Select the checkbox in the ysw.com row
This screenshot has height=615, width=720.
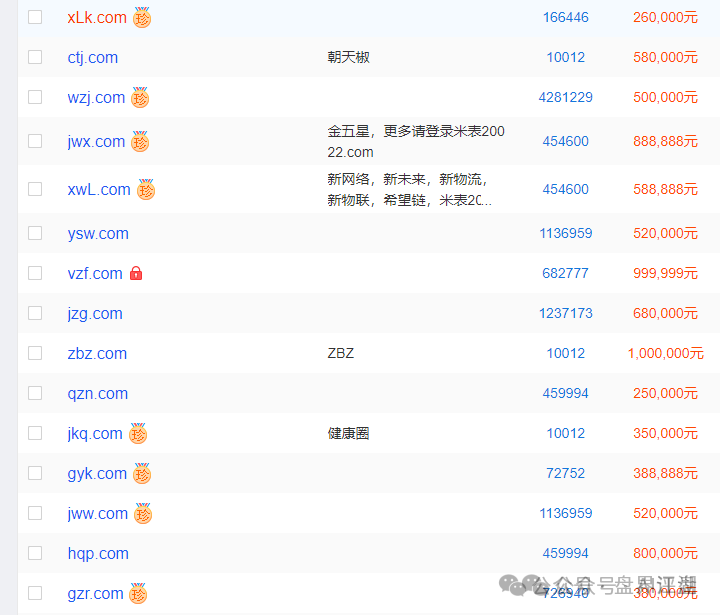click(x=35, y=233)
